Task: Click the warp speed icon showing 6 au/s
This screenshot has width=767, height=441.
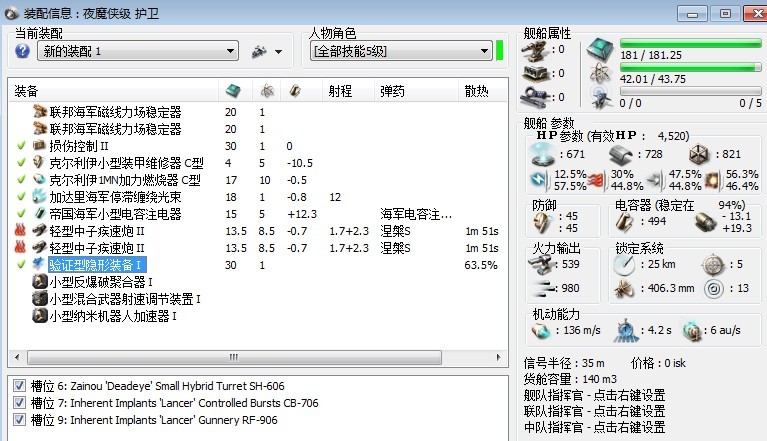Action: 692,331
